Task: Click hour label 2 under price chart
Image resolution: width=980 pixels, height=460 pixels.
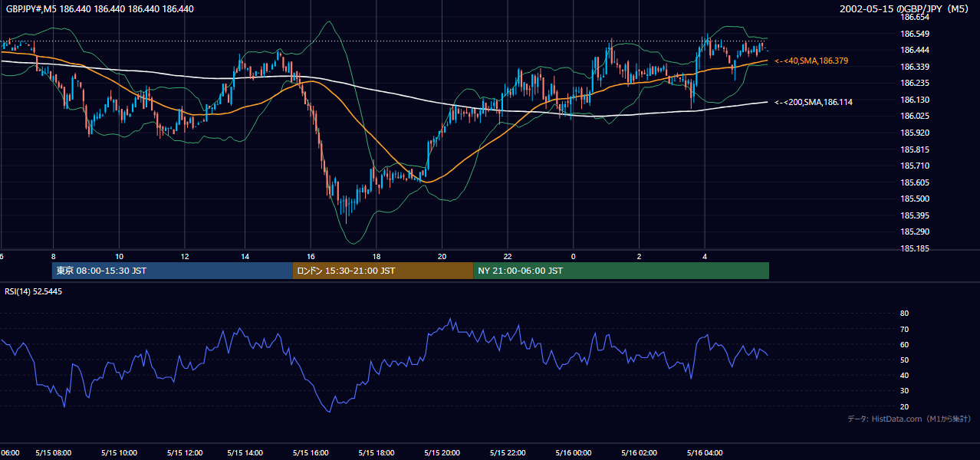Action: pyautogui.click(x=639, y=256)
